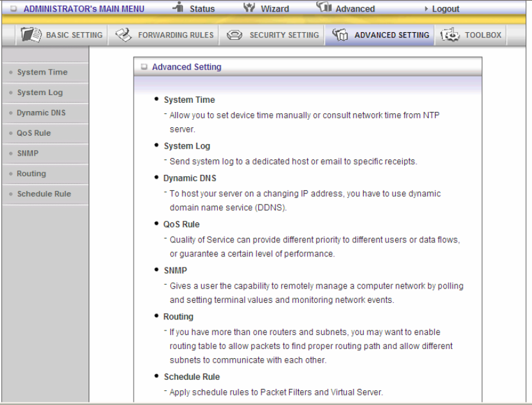Open the Wizard menu item
The image size is (532, 405).
(275, 9)
